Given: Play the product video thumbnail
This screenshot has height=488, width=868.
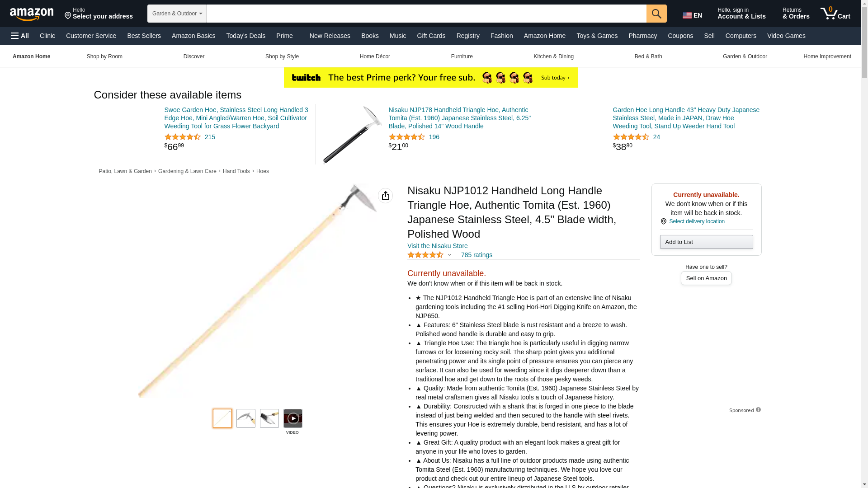Looking at the screenshot, I should click(293, 418).
